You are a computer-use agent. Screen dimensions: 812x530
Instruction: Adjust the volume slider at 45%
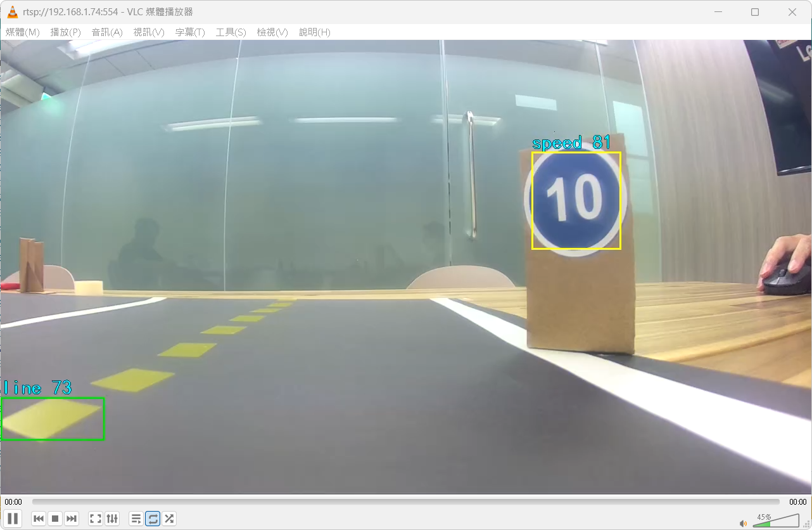pyautogui.click(x=776, y=520)
